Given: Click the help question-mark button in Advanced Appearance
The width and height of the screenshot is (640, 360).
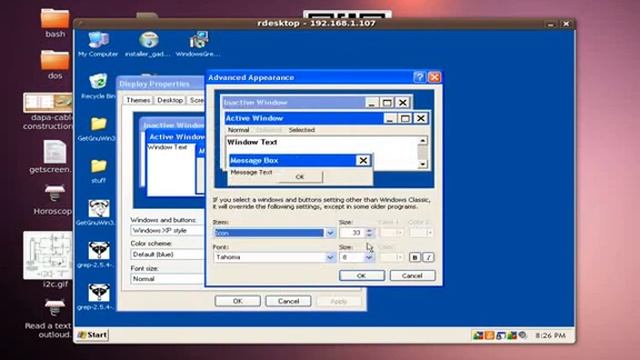Looking at the screenshot, I should tap(419, 77).
